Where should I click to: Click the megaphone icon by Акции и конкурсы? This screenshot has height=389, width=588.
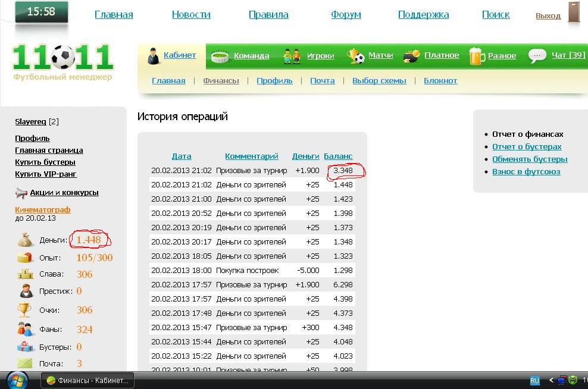tap(21, 193)
